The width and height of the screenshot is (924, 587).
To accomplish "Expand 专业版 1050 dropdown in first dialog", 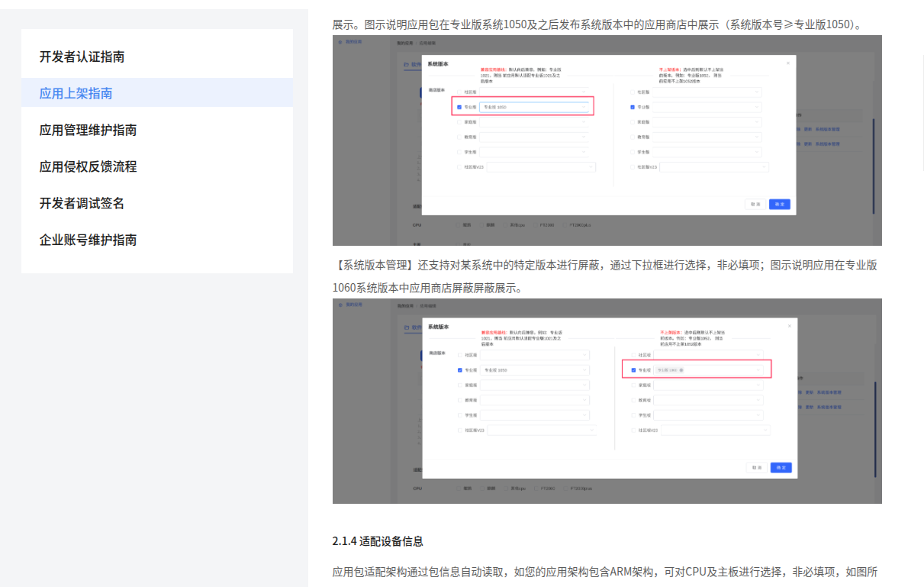I will [x=534, y=108].
